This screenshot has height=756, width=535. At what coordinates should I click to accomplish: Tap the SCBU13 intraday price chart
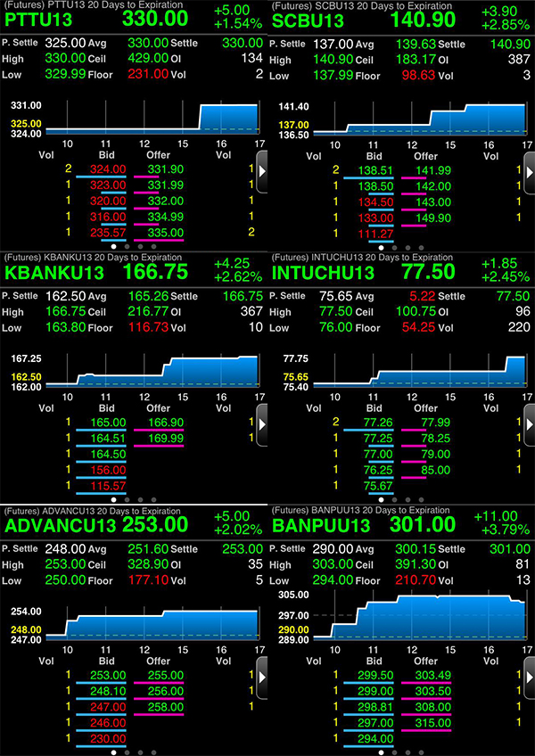tap(419, 119)
